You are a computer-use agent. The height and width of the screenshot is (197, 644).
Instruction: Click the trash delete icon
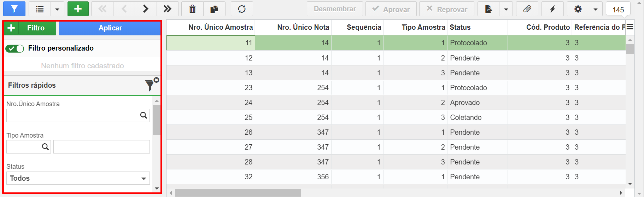[192, 9]
